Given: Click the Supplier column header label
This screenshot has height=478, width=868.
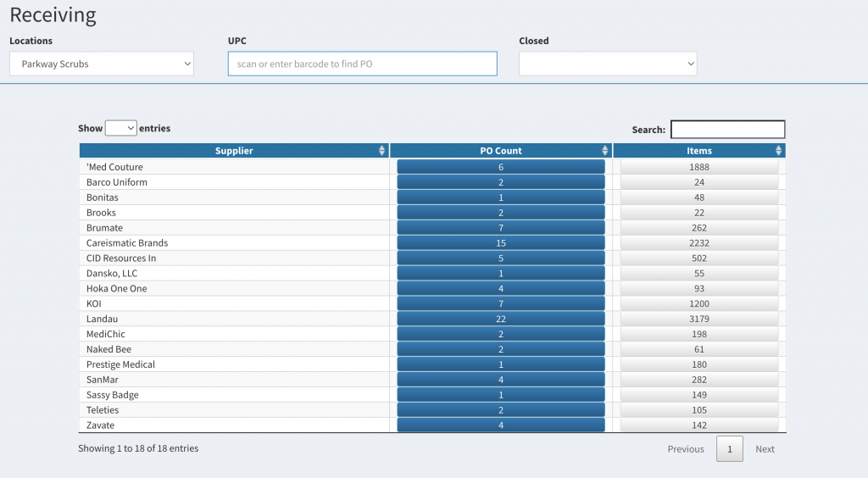Looking at the screenshot, I should click(234, 151).
